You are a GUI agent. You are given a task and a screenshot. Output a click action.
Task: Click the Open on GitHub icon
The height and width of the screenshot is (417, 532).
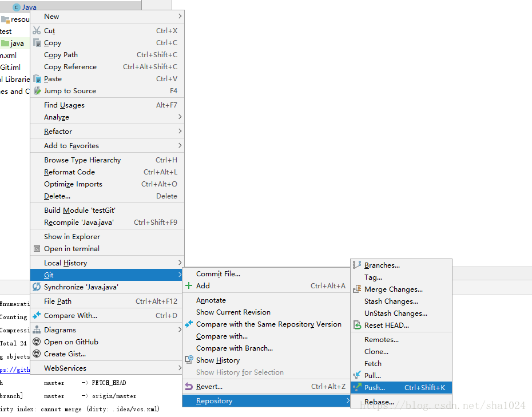(x=37, y=341)
